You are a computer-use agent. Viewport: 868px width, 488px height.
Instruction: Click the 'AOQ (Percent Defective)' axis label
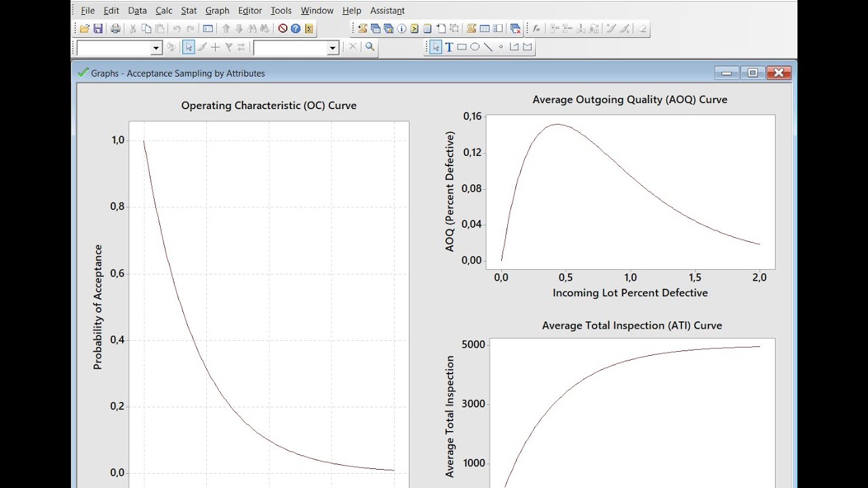point(450,192)
